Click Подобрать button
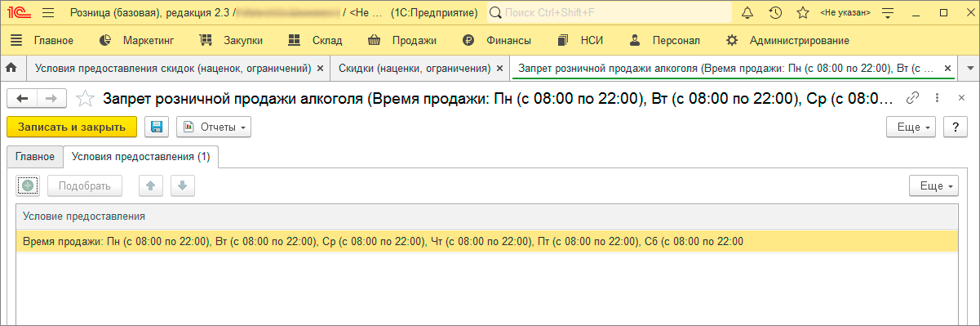The width and height of the screenshot is (980, 326). (x=84, y=185)
